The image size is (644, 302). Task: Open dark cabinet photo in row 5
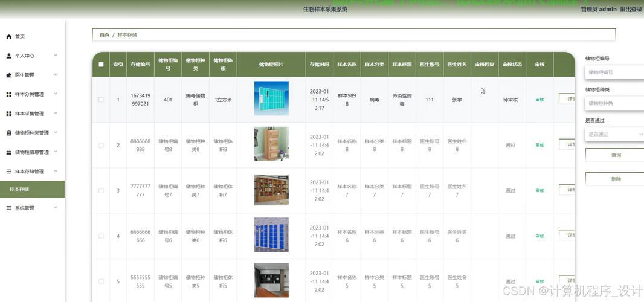271,280
